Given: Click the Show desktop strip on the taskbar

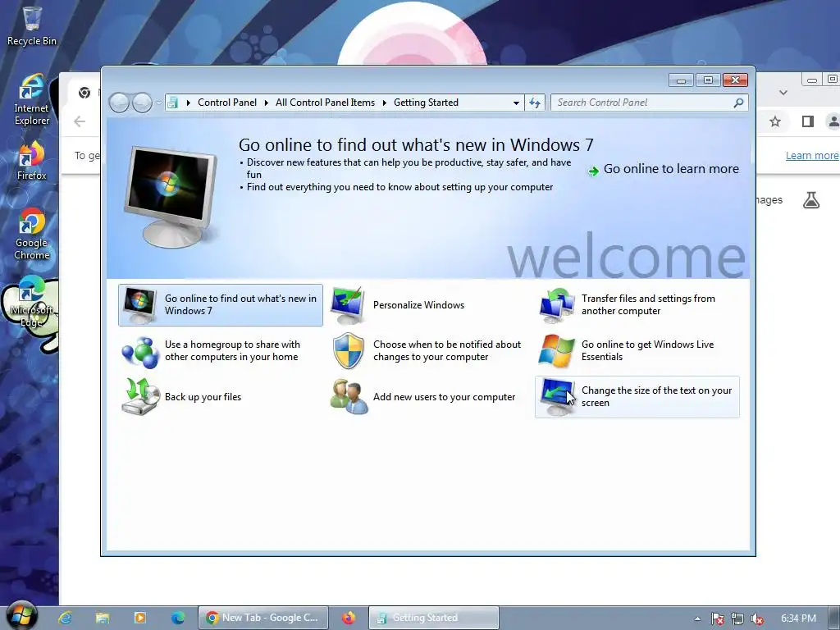Looking at the screenshot, I should 833,618.
